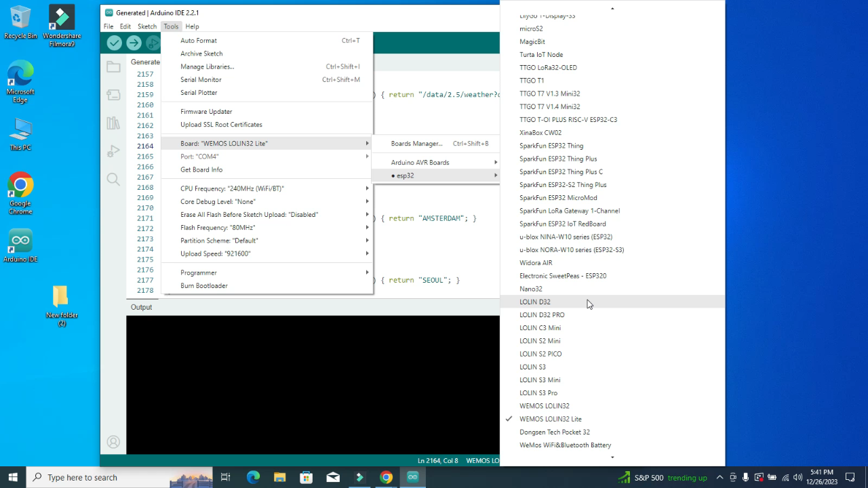Screen dimensions: 868x488
Task: Click Burn Bootloader
Action: [x=267, y=285]
